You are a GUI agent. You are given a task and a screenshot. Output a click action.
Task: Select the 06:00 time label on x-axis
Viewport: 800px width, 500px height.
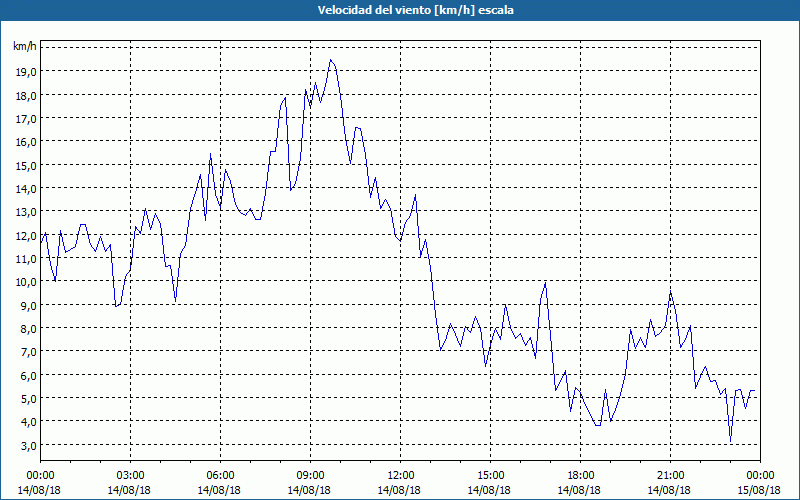pos(220,476)
